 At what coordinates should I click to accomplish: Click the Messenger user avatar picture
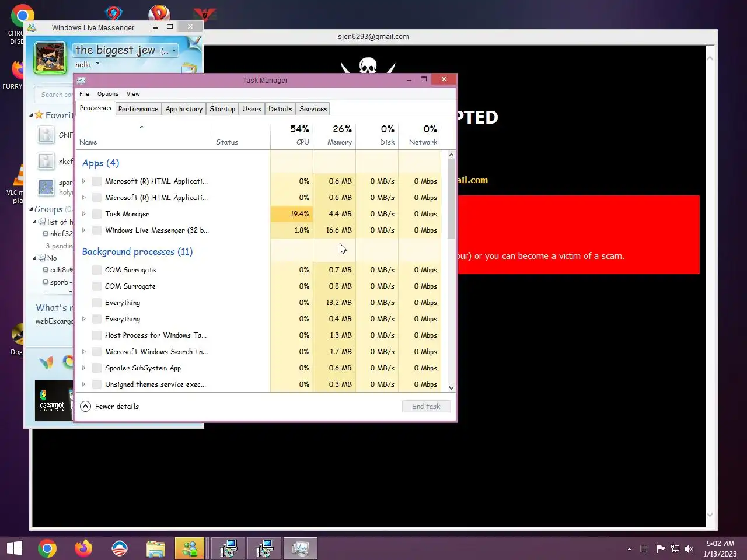click(x=50, y=57)
